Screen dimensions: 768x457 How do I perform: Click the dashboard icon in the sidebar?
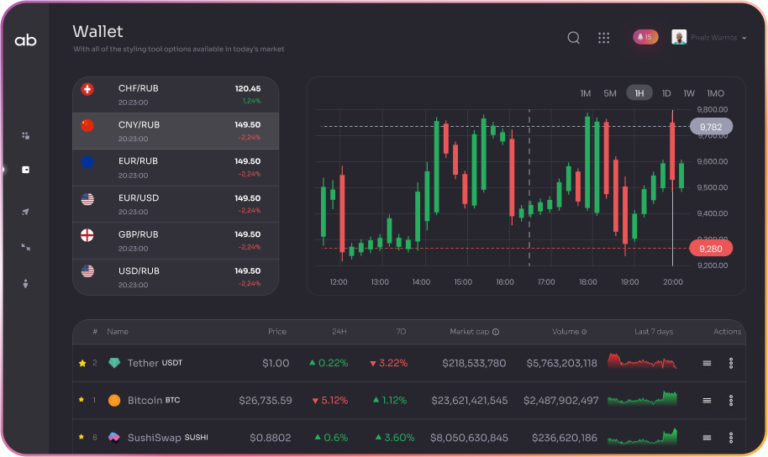click(25, 135)
